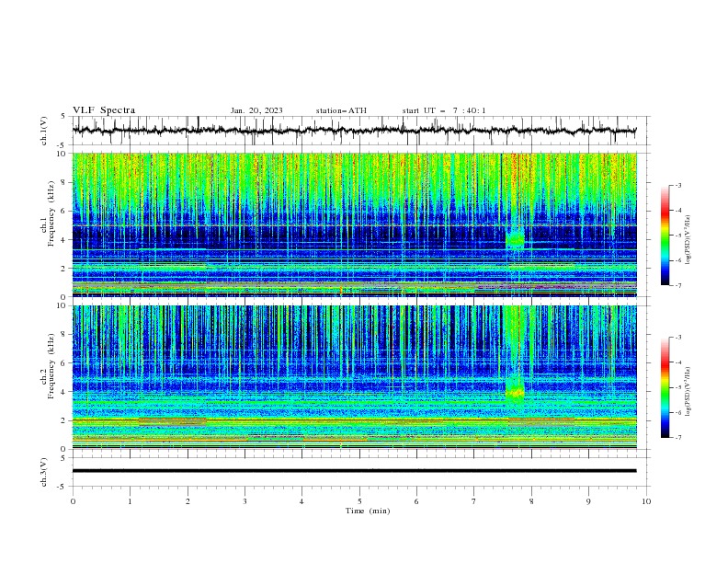Select the "Time (min)" axis title
The image size is (728, 563).
[368, 511]
